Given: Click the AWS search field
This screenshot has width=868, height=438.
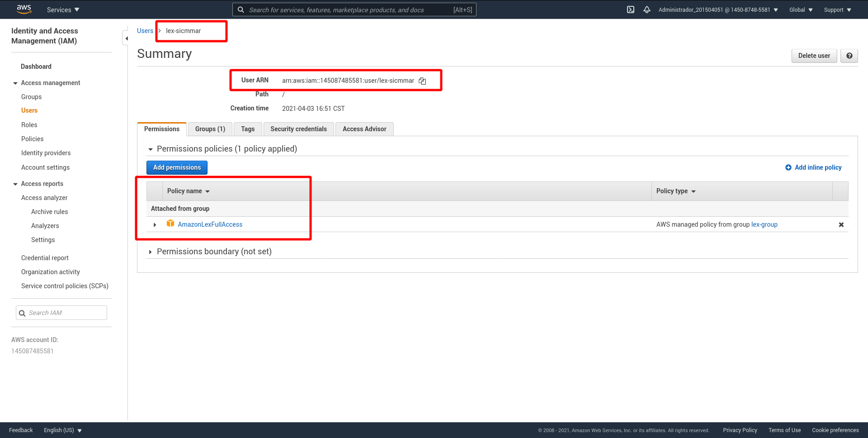Looking at the screenshot, I should [x=354, y=10].
